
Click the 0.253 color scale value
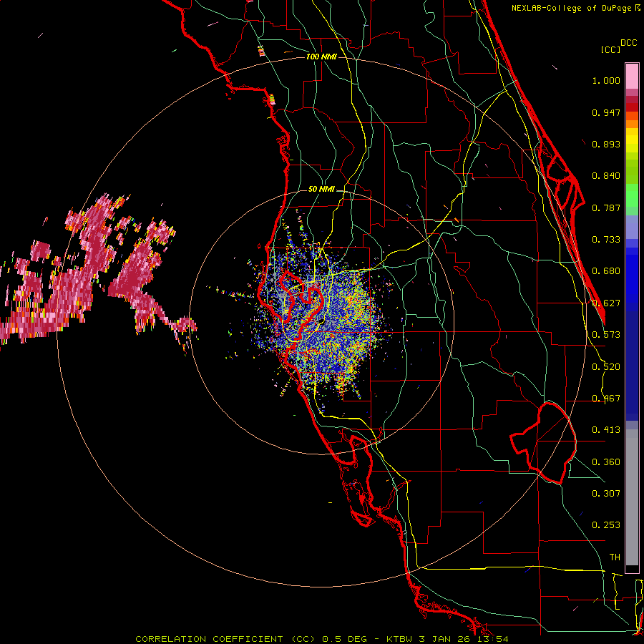(x=606, y=525)
